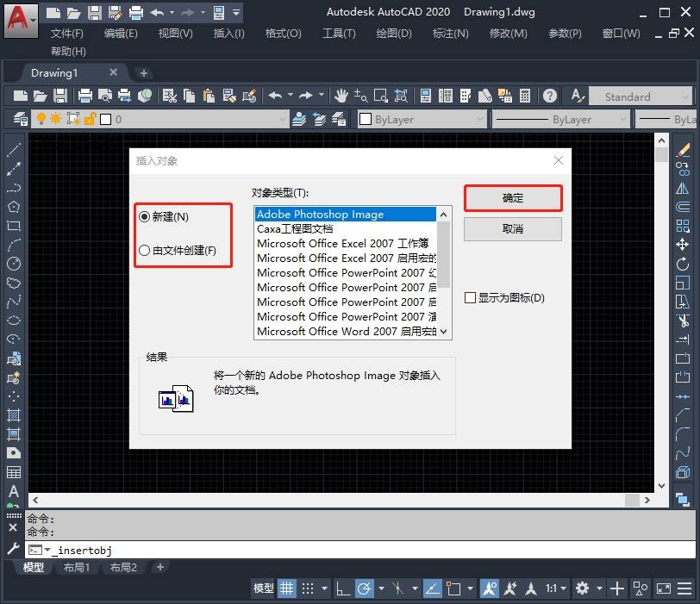Expand the quick access toolbar customize arrow

tap(236, 12)
